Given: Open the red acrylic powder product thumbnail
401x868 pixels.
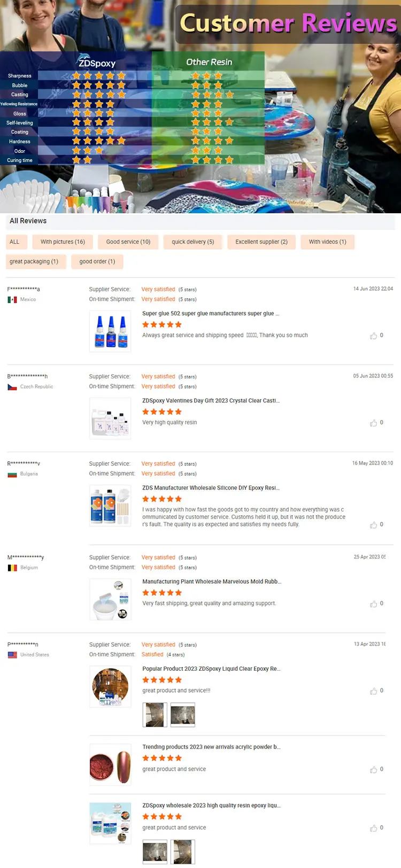Looking at the screenshot, I should click(110, 765).
